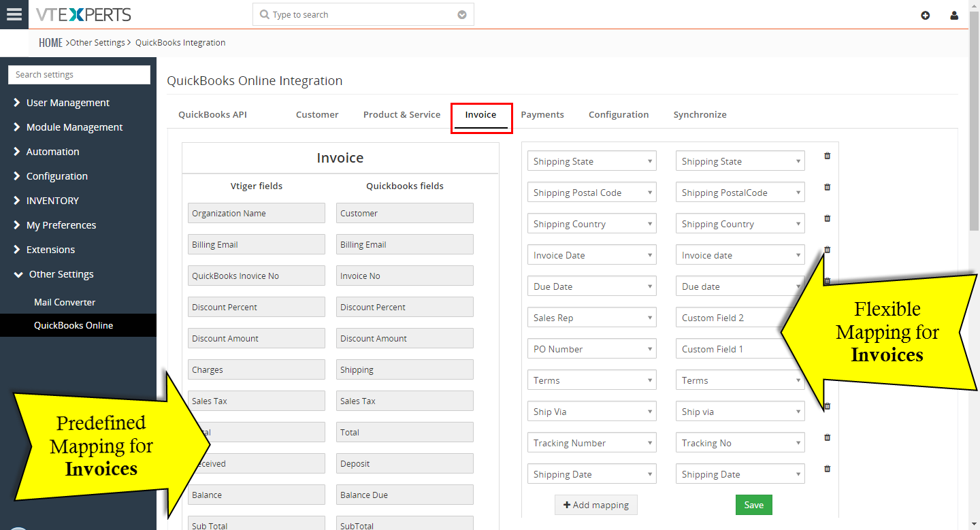Click the quick create plus icon
The height and width of the screenshot is (530, 980).
point(926,15)
